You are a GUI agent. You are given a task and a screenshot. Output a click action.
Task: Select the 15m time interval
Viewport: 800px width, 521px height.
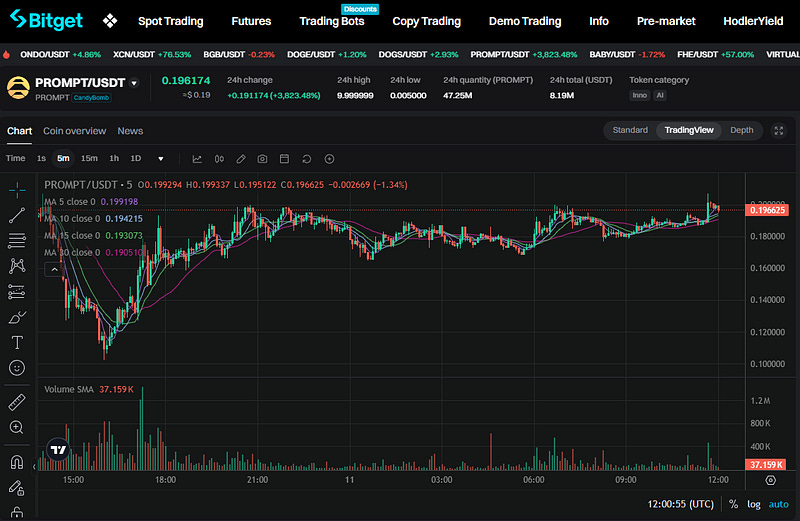[x=89, y=159]
